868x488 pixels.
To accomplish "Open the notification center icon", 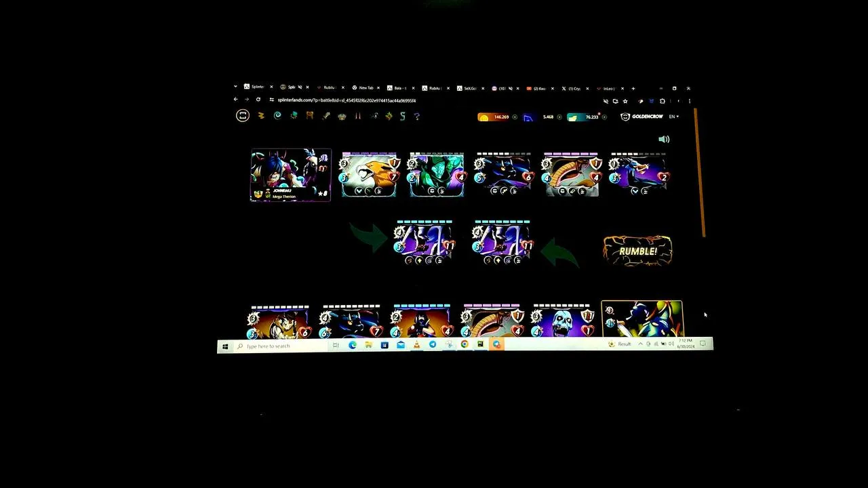I will 703,344.
